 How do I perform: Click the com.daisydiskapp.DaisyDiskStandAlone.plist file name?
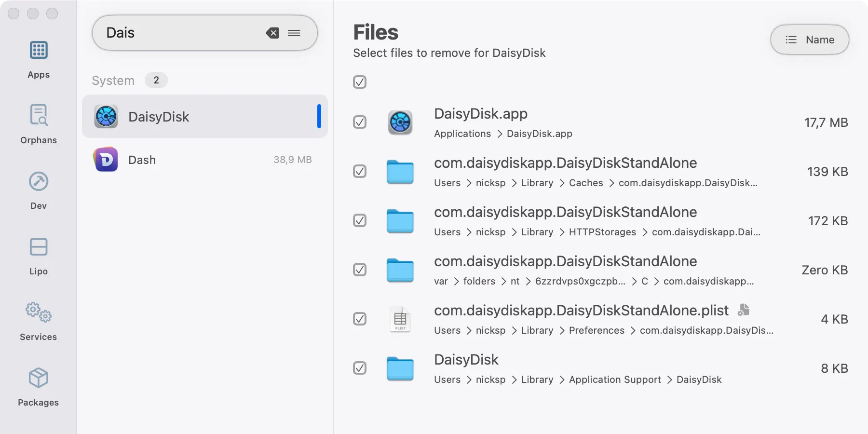point(581,311)
